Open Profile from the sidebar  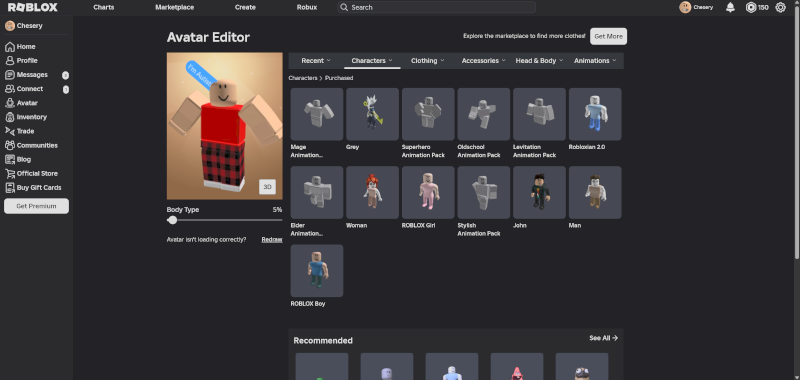[x=21, y=61]
